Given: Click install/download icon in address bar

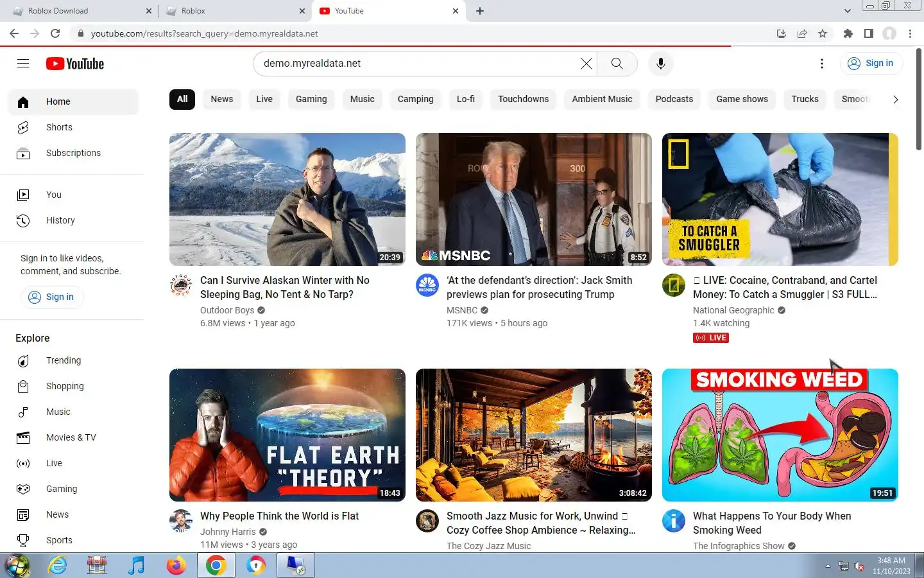Looking at the screenshot, I should click(x=782, y=33).
